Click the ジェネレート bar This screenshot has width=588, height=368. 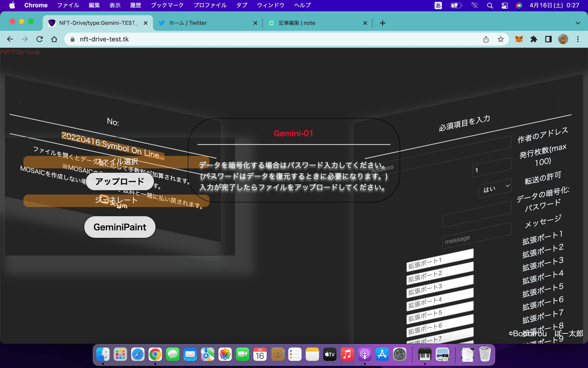[116, 200]
